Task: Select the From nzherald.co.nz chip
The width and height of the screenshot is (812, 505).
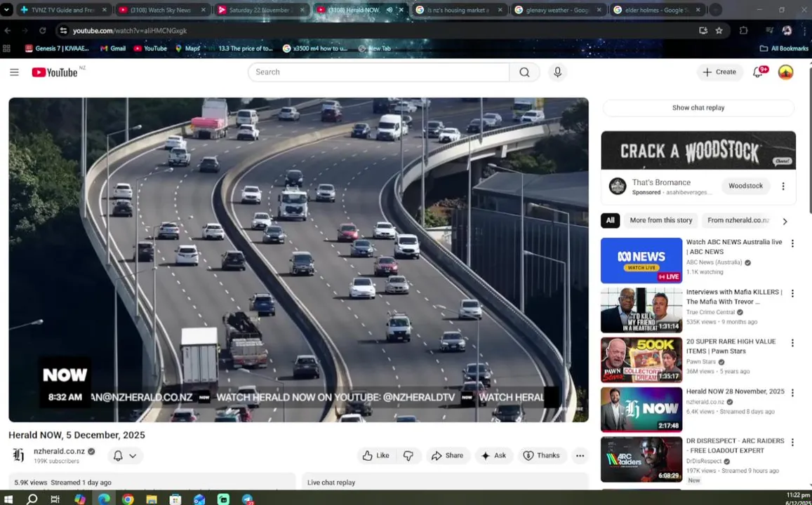Action: (x=739, y=220)
